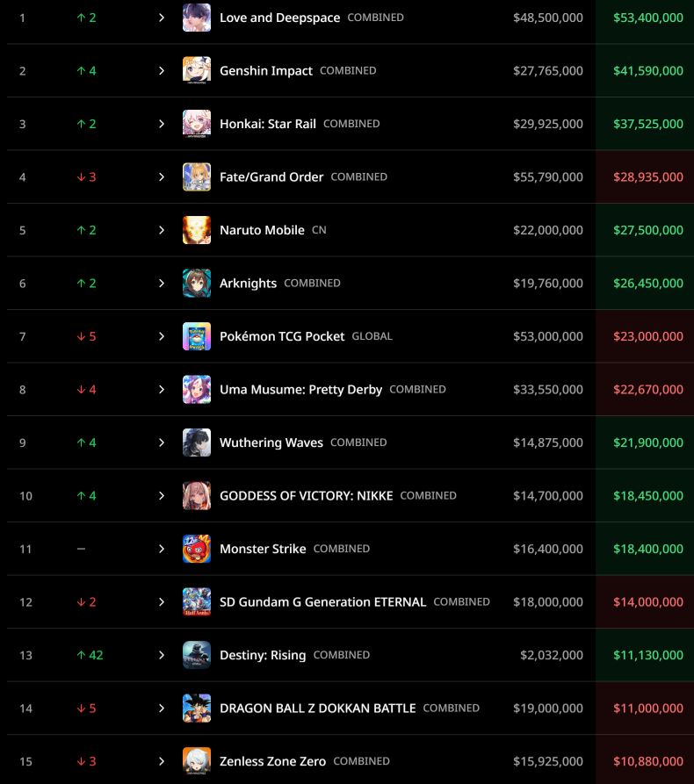
Task: Click the GODDESS OF VICTORY: NIKKE icon
Action: [x=197, y=495]
